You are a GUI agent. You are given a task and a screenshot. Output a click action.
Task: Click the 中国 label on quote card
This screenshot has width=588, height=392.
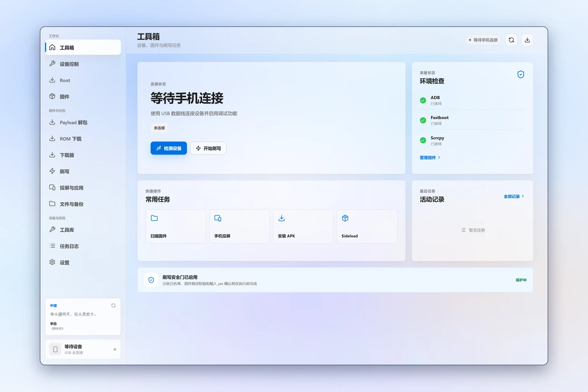coord(53,306)
